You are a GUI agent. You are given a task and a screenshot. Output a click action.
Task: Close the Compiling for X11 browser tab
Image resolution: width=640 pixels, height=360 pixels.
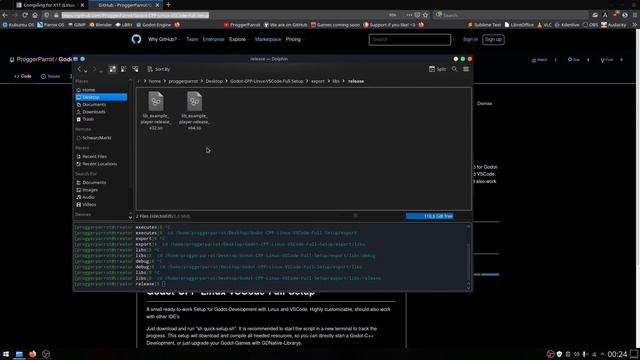(82, 5)
